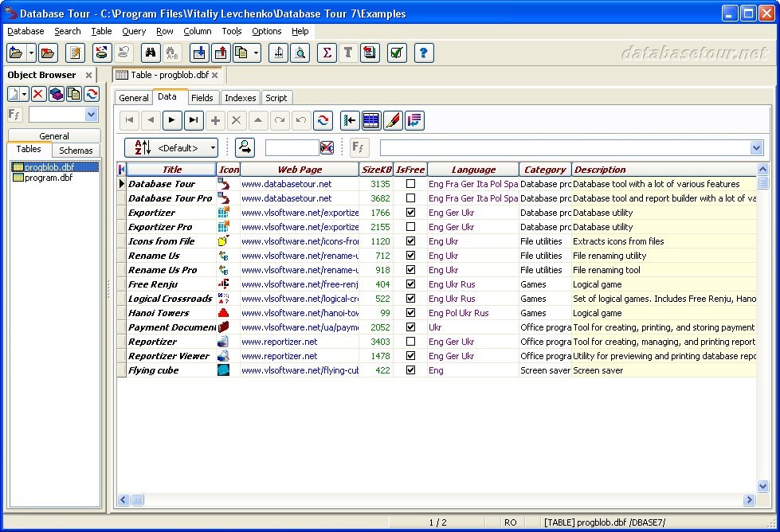Close the Object Browser panel
Screen dimensions: 780x532
point(88,75)
